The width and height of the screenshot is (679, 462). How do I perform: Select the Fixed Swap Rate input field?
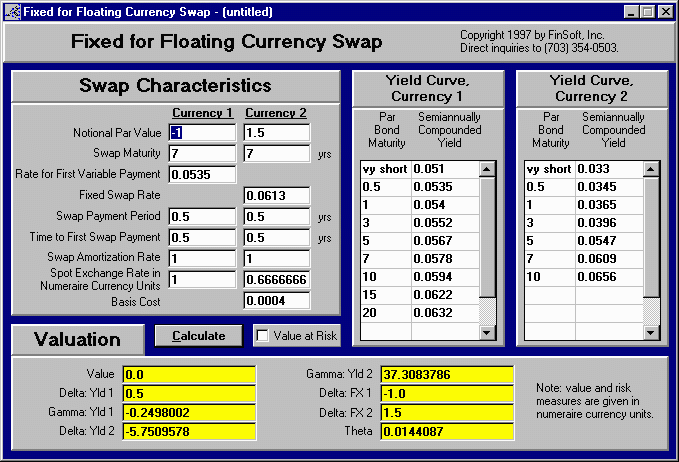(x=276, y=196)
